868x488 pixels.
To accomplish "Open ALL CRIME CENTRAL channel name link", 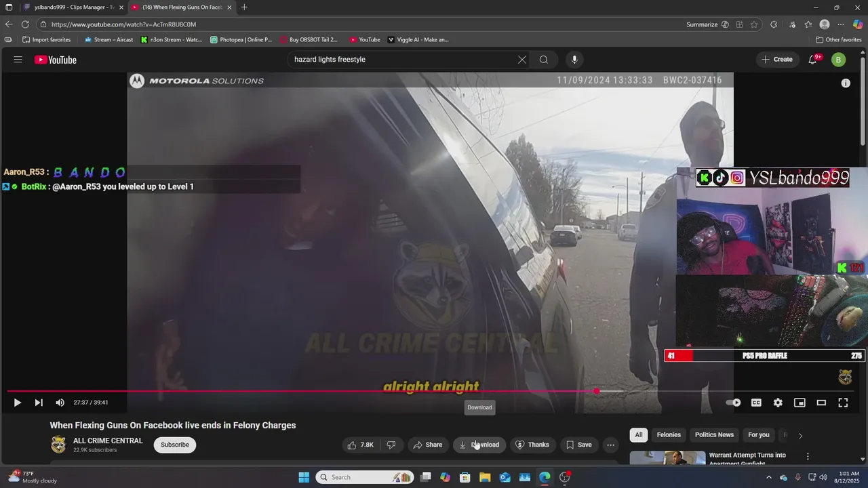I will tap(108, 441).
